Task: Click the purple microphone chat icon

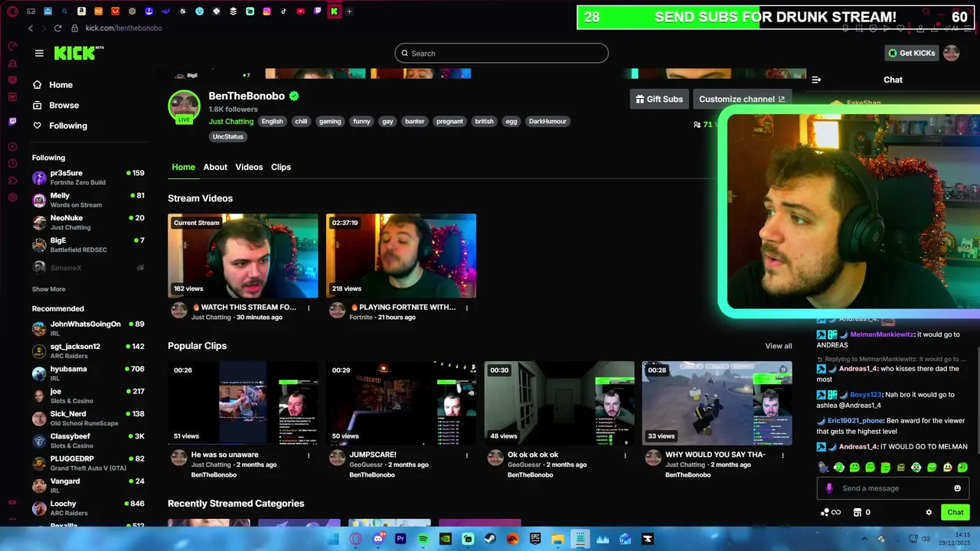Action: (x=829, y=488)
